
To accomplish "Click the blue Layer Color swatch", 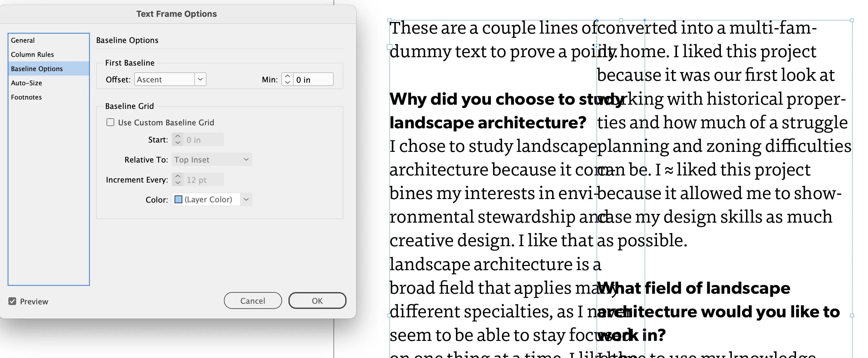I will click(x=178, y=199).
